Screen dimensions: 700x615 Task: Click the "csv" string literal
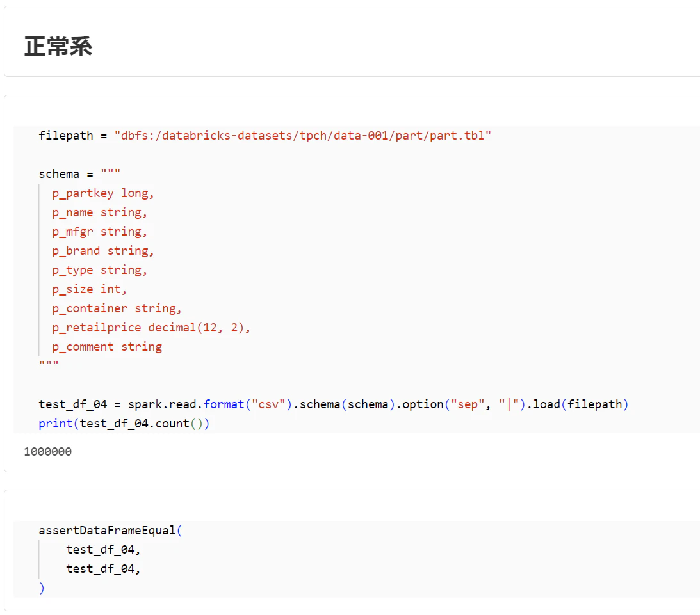[268, 404]
